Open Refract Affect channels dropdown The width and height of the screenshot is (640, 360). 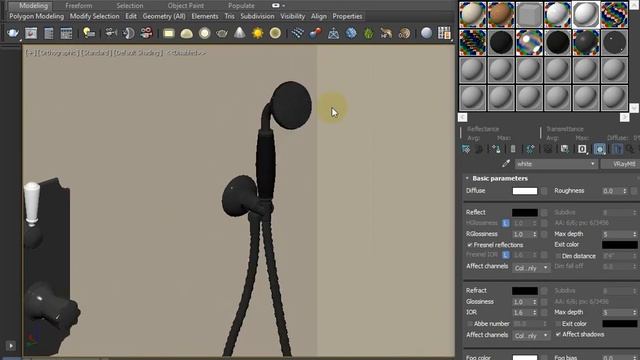point(531,336)
